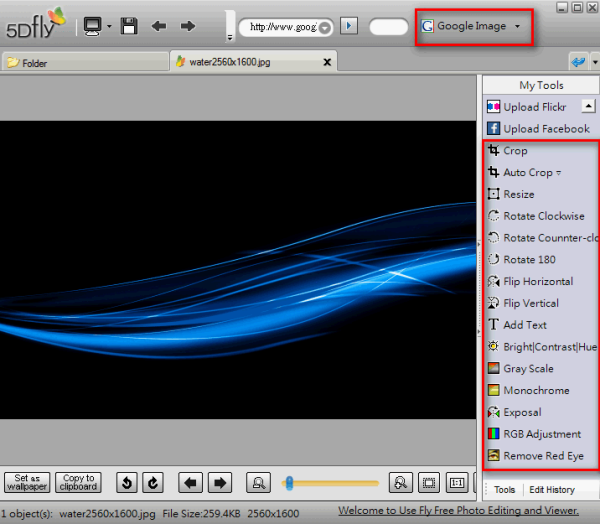Use the Remove Red Eye tool
The image size is (600, 524).
click(542, 456)
